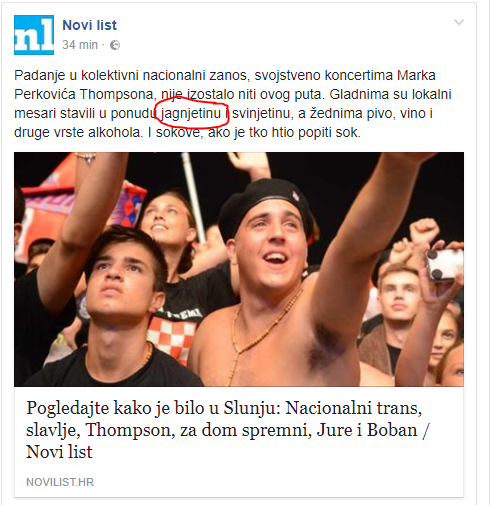Visit the NOVILIST.HR source domain
Screen dimensions: 490x505
click(60, 482)
